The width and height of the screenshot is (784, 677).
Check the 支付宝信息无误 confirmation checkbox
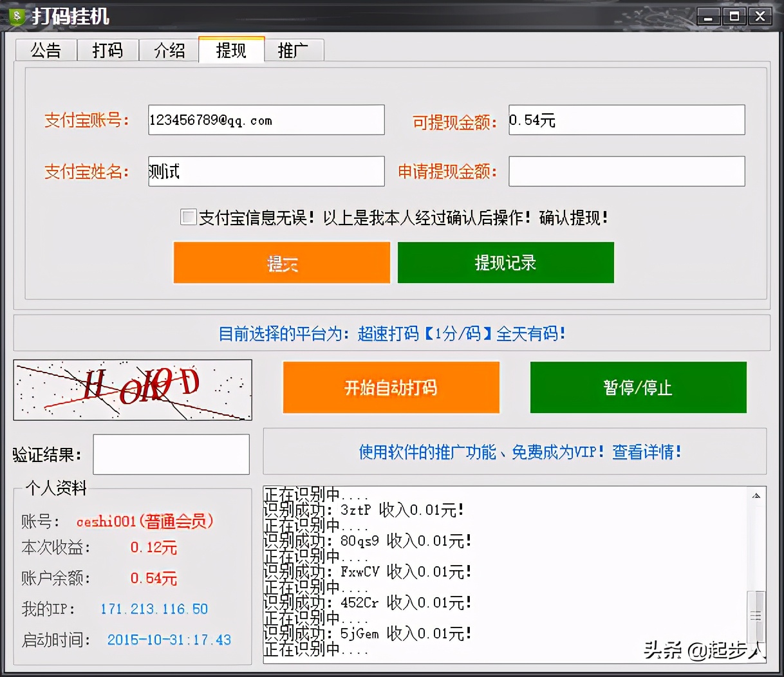[187, 218]
